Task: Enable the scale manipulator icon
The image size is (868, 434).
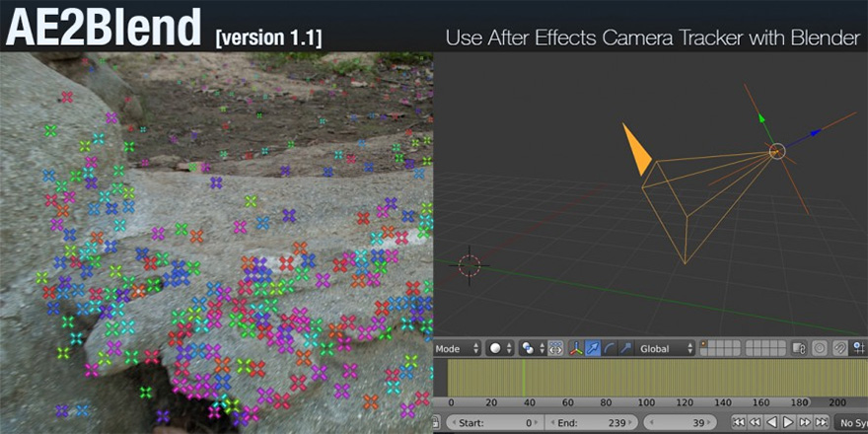Action: coord(625,349)
